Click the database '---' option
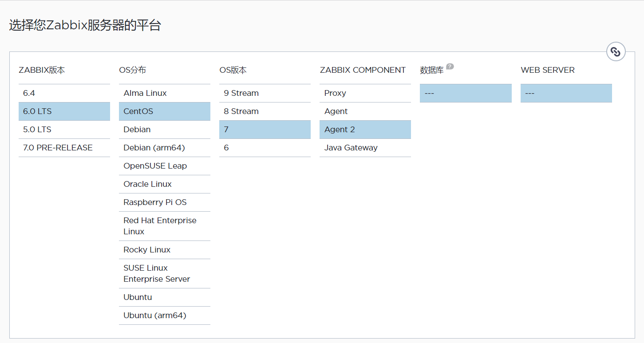Viewport: 644px width, 343px height. (466, 93)
